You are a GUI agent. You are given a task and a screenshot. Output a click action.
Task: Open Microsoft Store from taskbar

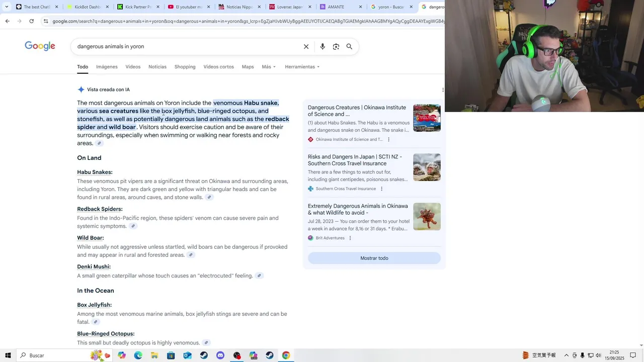point(171,355)
